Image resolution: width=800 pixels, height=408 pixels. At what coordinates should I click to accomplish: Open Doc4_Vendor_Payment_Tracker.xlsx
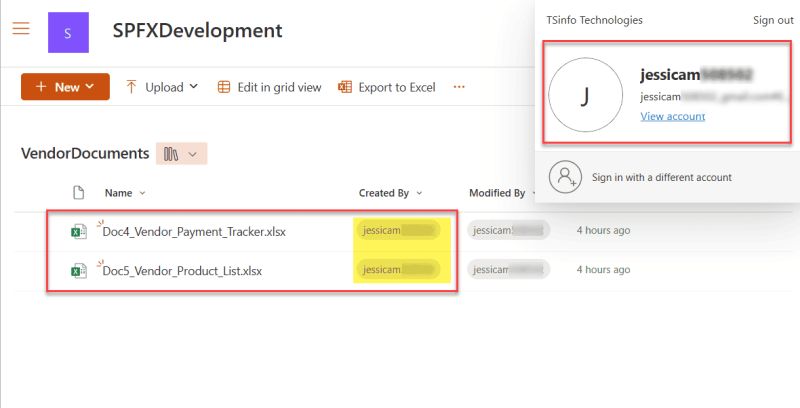pyautogui.click(x=194, y=232)
